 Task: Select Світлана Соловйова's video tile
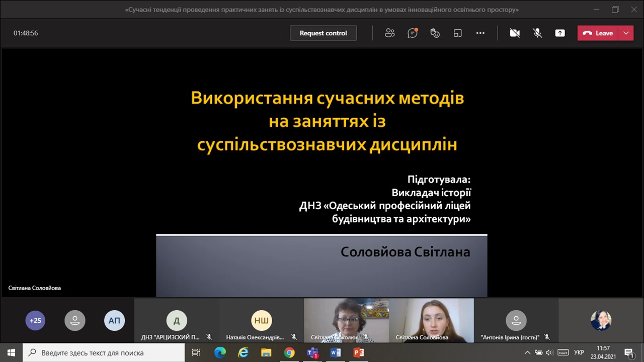tap(431, 320)
